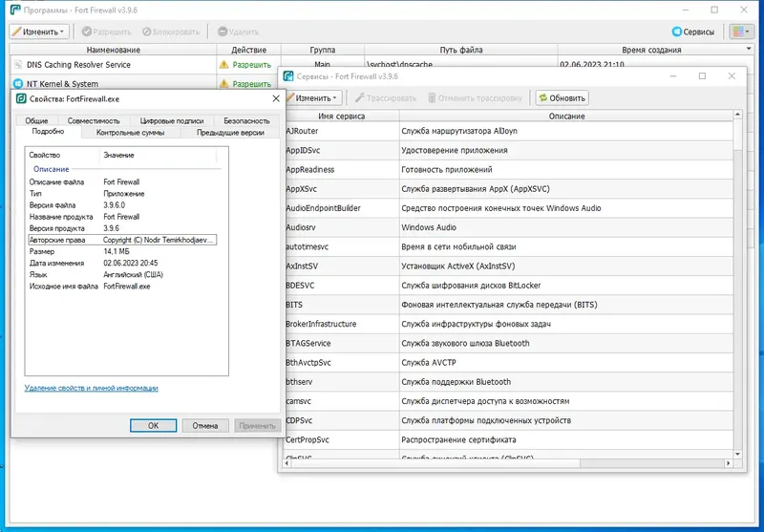Screen dimensions: 764x532
Task: Click left arrow of horizontal services scrollbar
Action: [287, 463]
